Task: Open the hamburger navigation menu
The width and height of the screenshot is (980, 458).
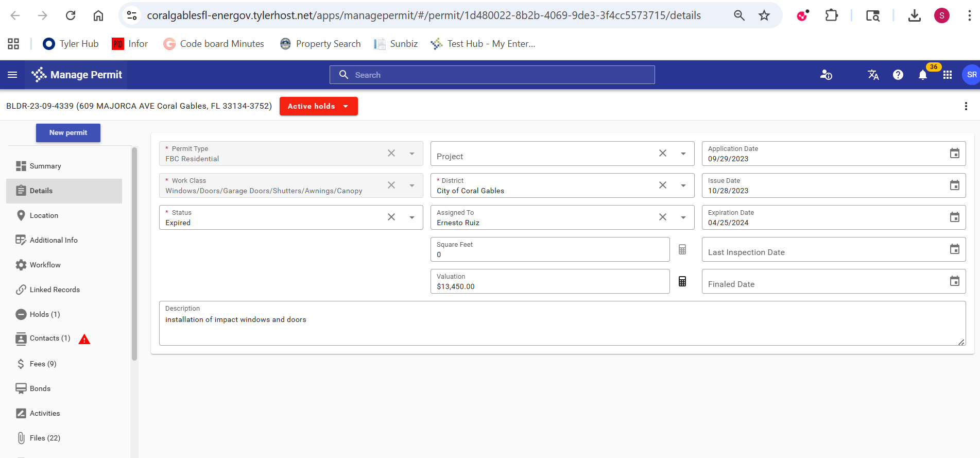Action: tap(12, 75)
